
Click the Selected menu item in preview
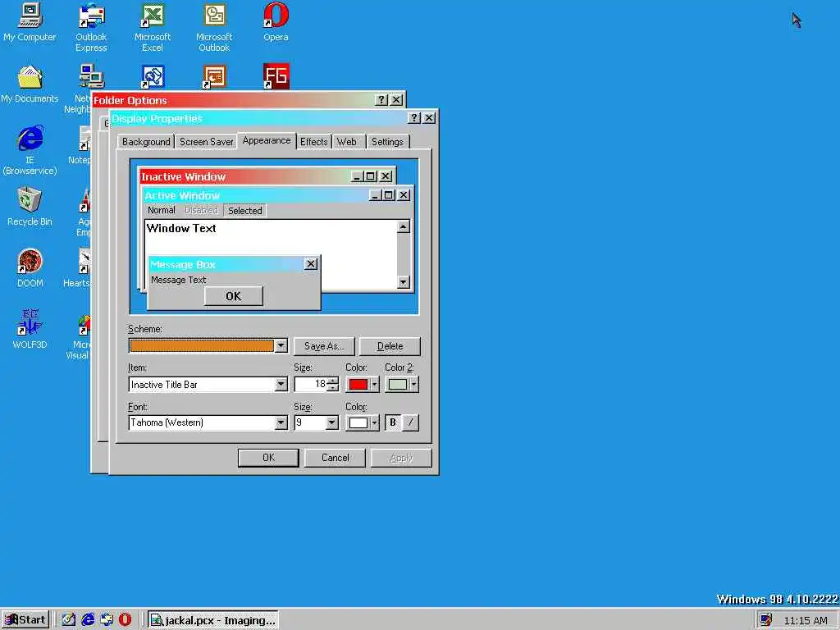point(244,211)
